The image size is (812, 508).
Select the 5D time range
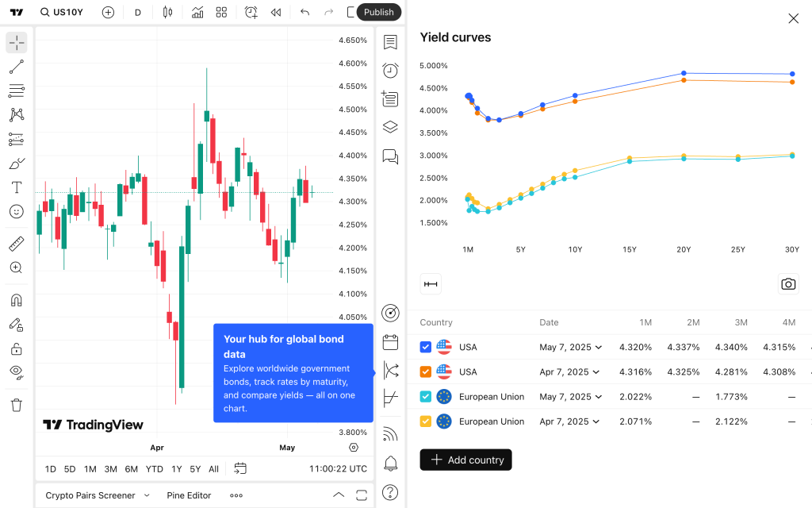tap(70, 469)
